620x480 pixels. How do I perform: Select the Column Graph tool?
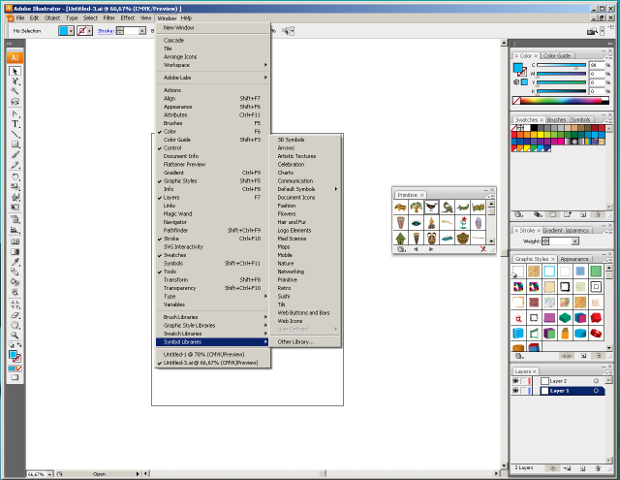[x=15, y=229]
